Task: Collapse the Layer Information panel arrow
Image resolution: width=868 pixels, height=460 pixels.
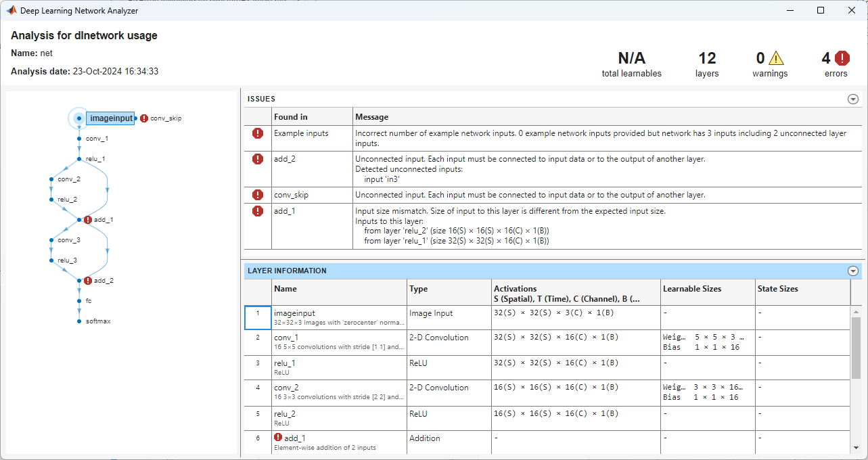Action: pos(852,271)
